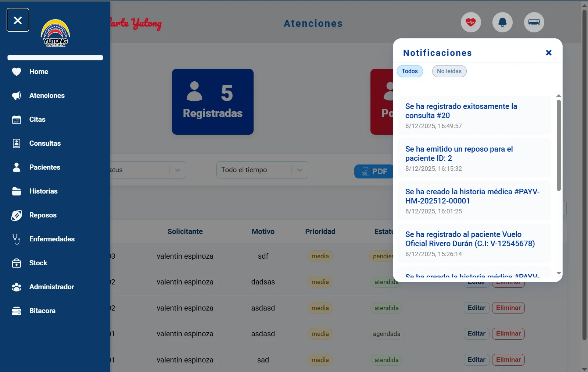Open the Stock menu item
The width and height of the screenshot is (588, 372).
(x=38, y=263)
